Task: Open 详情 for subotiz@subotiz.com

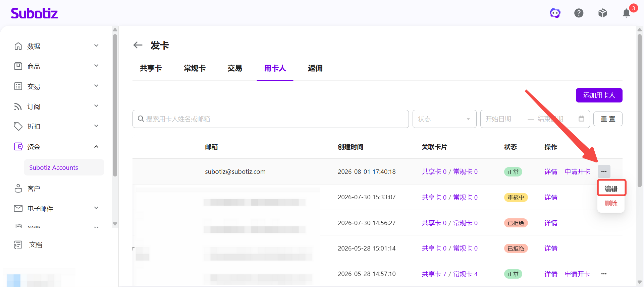Action: 551,171
